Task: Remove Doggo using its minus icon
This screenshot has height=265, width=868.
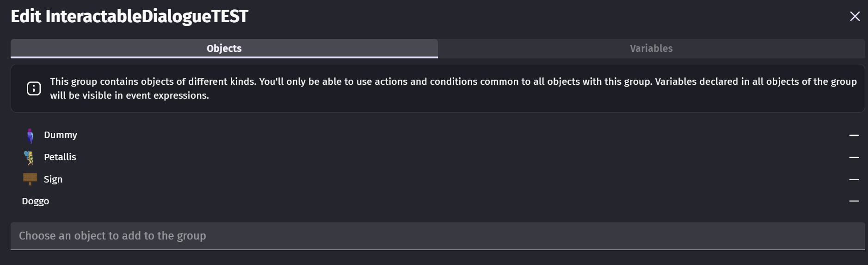Action: pos(854,201)
